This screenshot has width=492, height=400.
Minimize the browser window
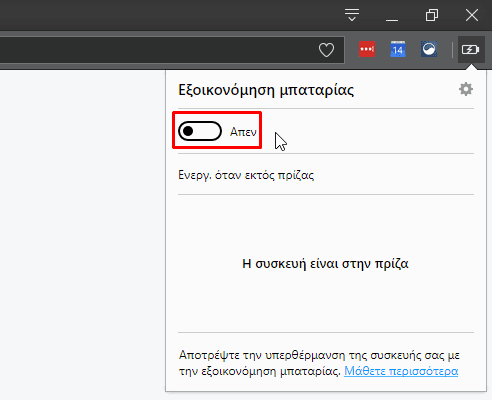tap(392, 15)
